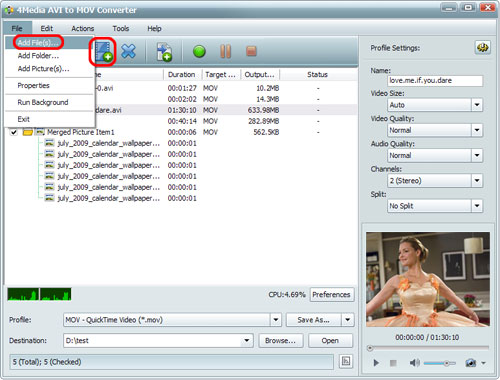Click the preview seek slider
The image size is (500, 380).
(428, 348)
